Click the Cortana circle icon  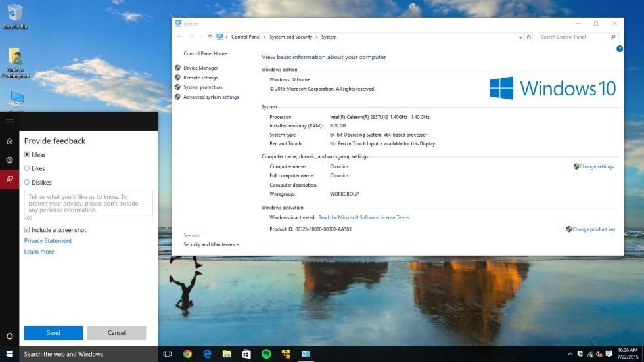(x=9, y=336)
